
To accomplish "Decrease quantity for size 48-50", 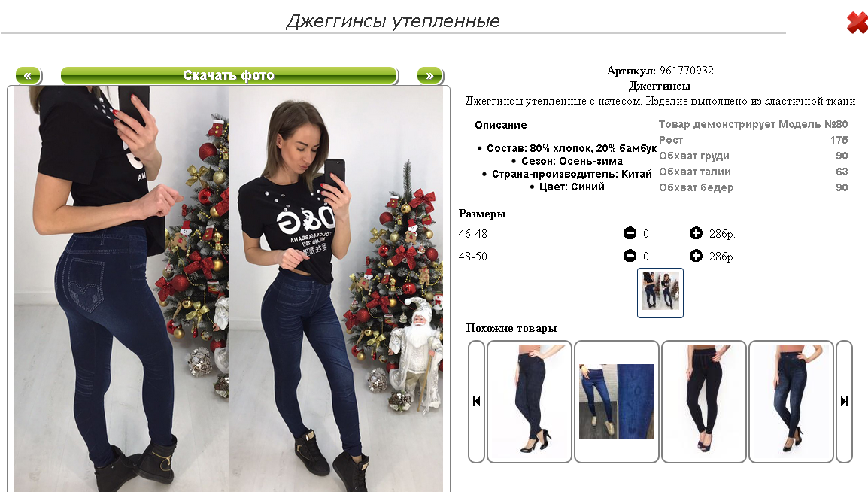I will (630, 256).
